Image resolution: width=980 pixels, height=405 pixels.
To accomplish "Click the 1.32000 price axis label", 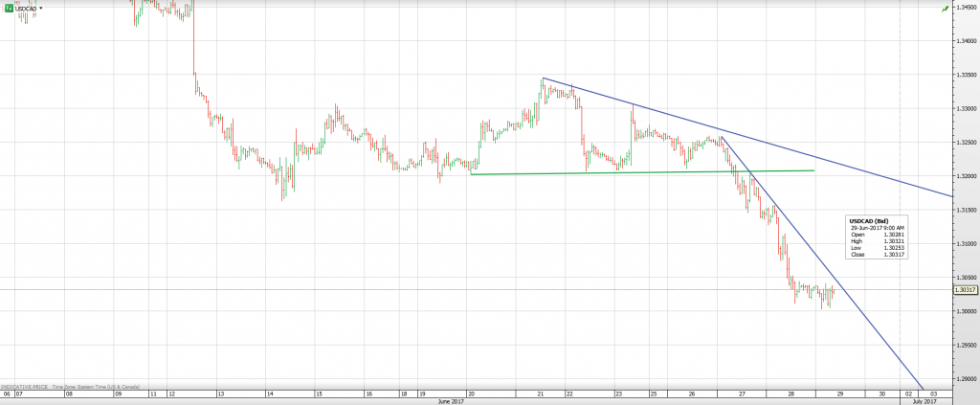I will 965,176.
